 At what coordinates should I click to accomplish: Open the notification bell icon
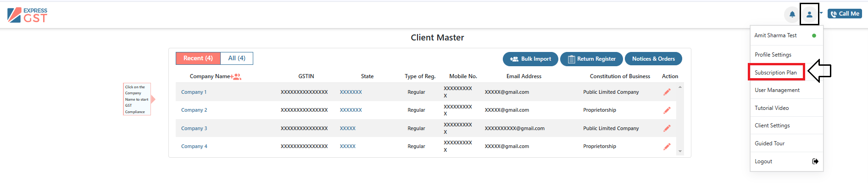click(x=792, y=14)
